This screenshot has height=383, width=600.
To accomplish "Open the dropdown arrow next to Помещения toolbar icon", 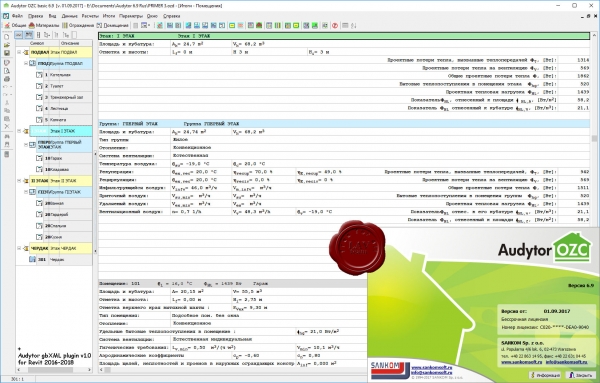I will (148, 26).
